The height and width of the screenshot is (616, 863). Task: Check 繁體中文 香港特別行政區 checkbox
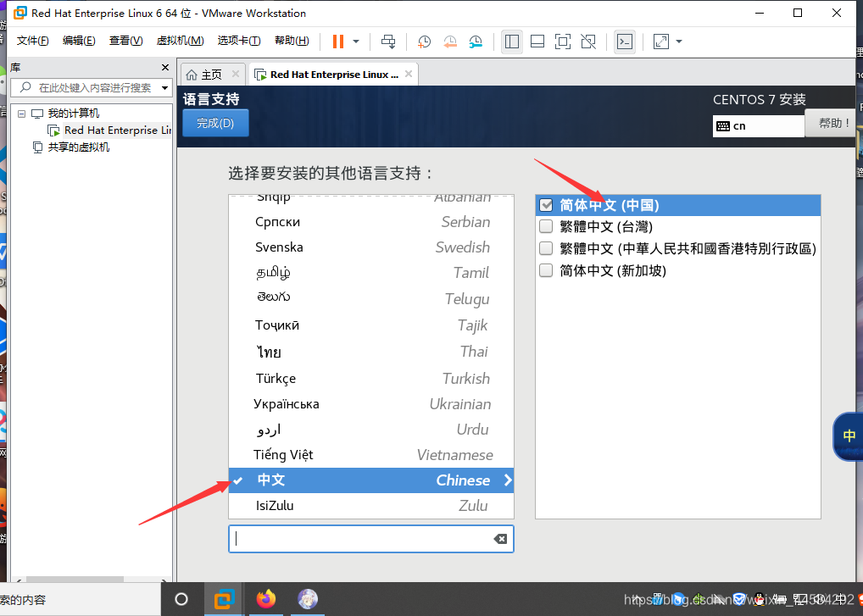pyautogui.click(x=546, y=248)
